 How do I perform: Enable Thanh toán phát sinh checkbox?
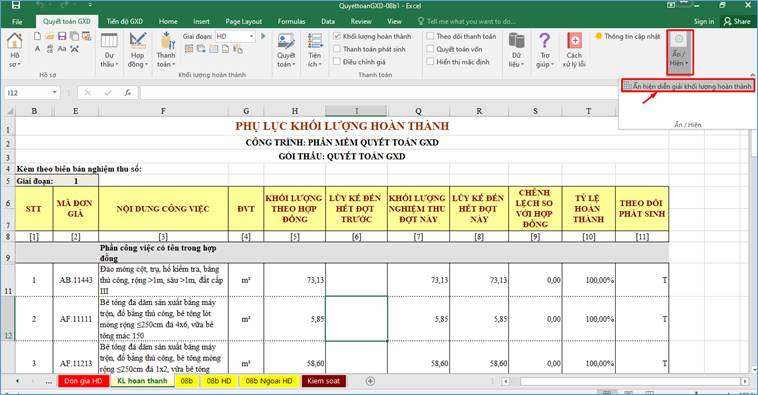tap(337, 49)
